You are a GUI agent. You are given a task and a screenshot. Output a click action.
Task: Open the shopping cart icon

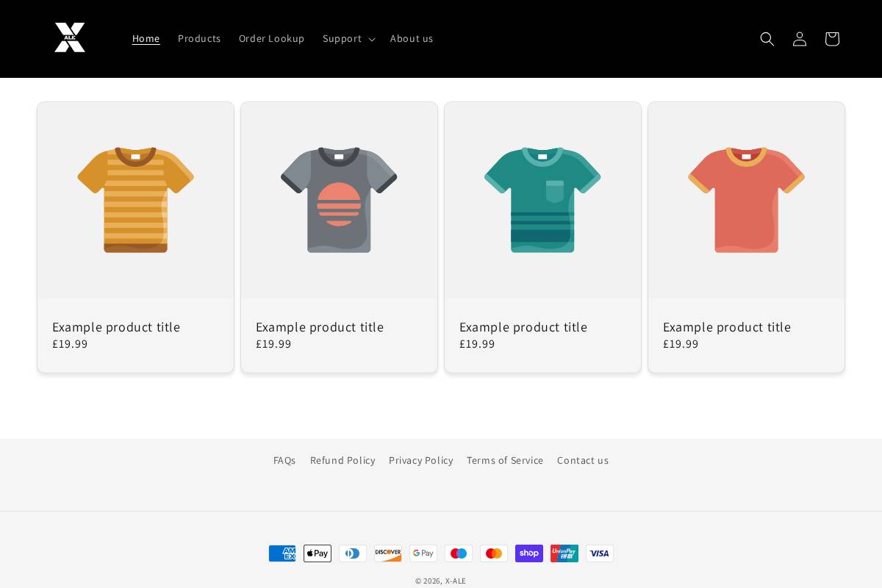[x=832, y=39]
